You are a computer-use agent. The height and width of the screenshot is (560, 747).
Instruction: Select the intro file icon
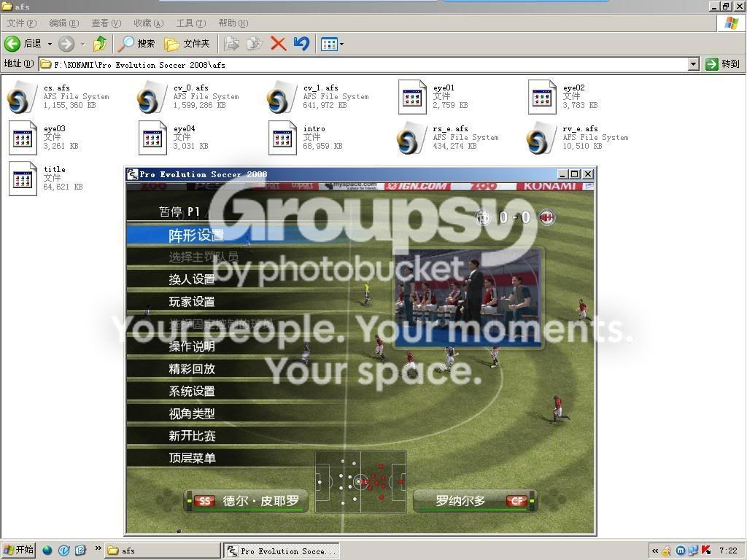(x=282, y=138)
